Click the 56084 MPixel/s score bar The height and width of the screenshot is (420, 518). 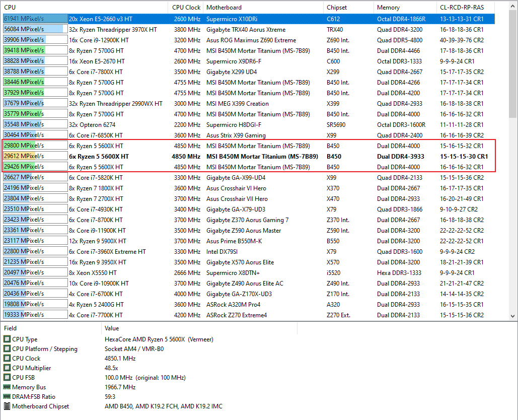(35, 29)
